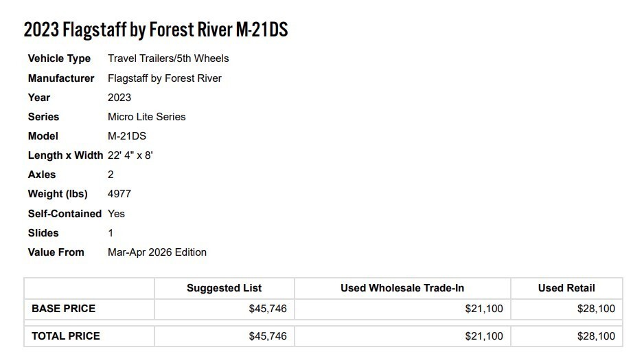Select the Length x Width label

tap(65, 155)
